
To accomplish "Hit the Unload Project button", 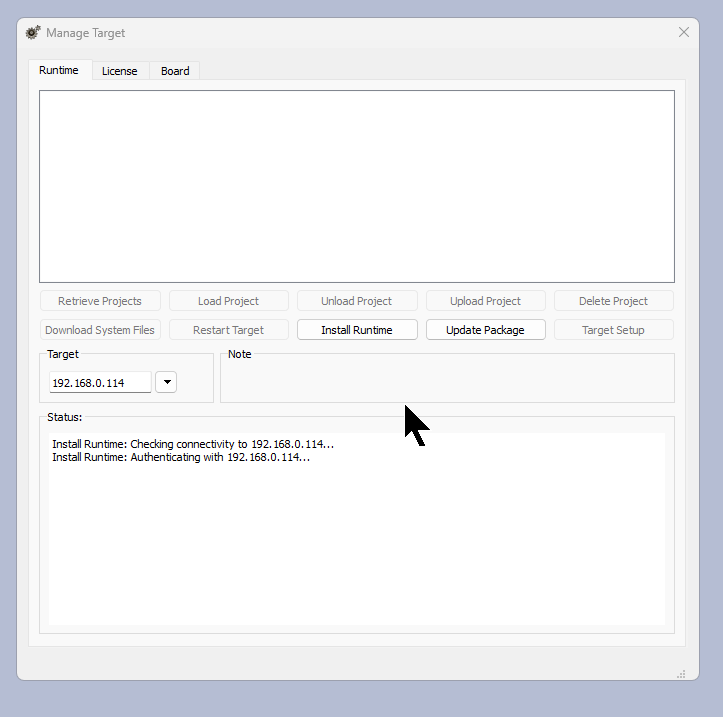I will point(356,301).
